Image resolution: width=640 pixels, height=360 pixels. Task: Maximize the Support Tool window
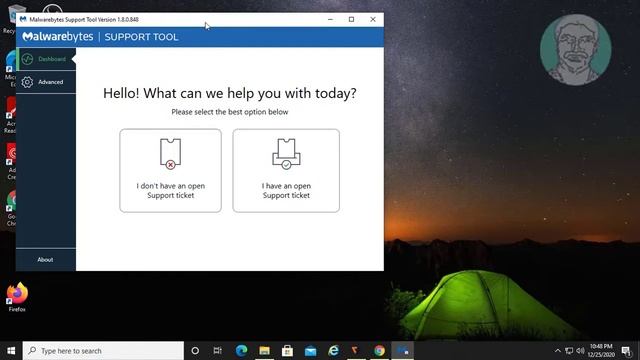(x=351, y=19)
